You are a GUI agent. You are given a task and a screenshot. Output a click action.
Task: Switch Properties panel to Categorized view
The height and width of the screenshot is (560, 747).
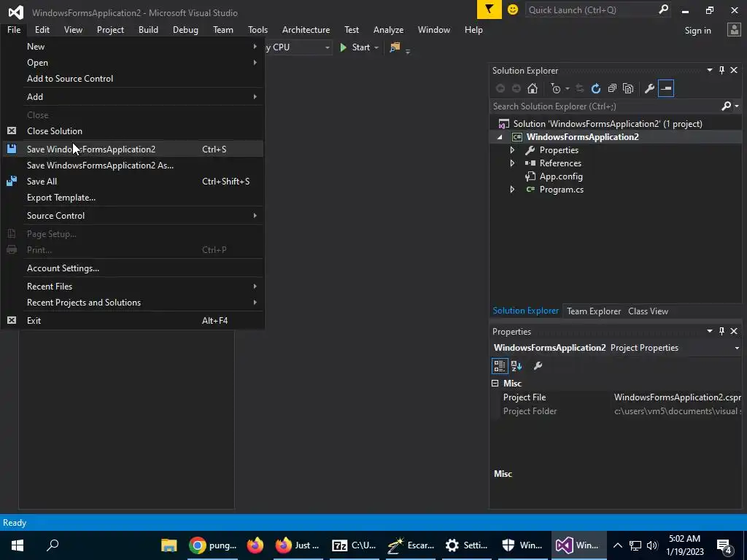click(x=499, y=366)
